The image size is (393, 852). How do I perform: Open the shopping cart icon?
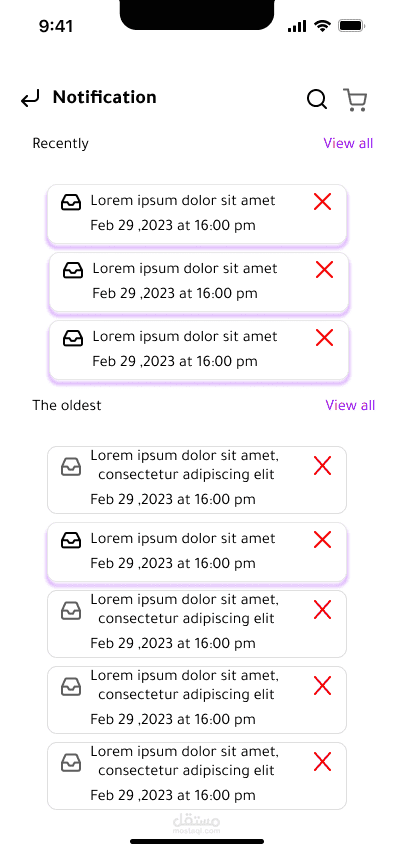[x=355, y=100]
